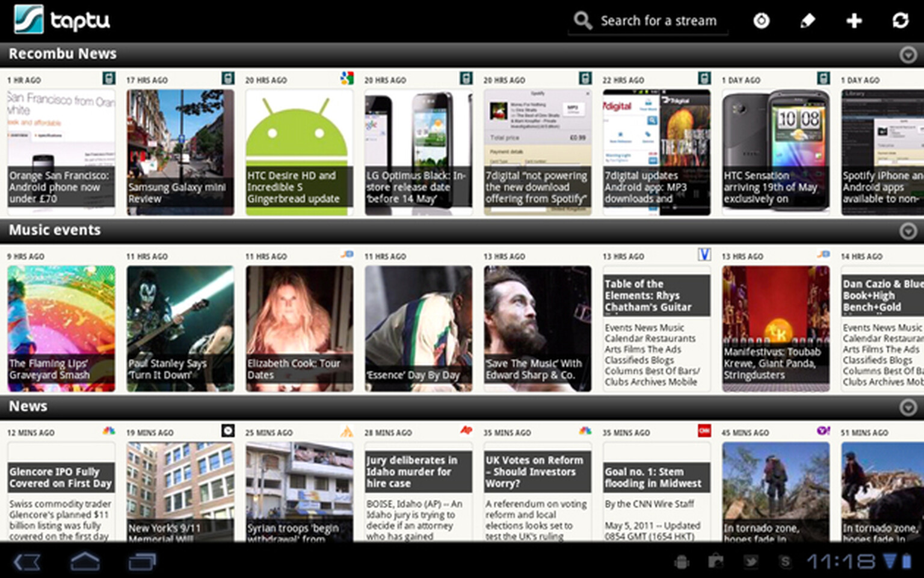924x578 pixels.
Task: Tap the magnifying glass search icon
Action: (x=582, y=20)
